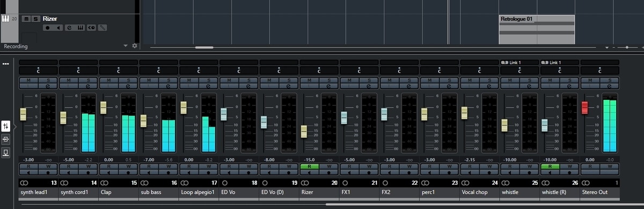Mute the Clap channel
644x209 pixels.
click(x=109, y=80)
